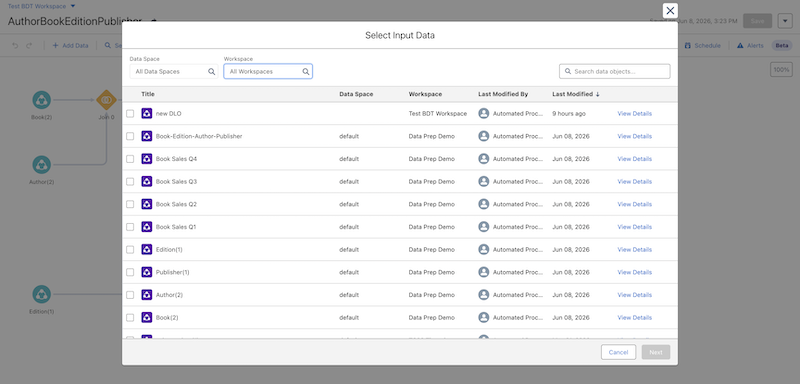View Details for Book Sales Q4
Image resolution: width=800 pixels, height=384 pixels.
[635, 159]
